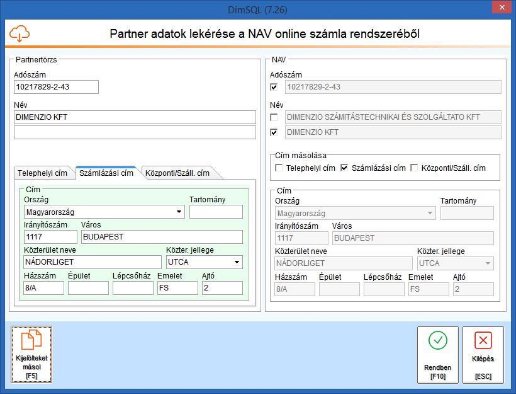This screenshot has height=394, width=516.
Task: Click the cloud download icon in header
Action: (x=19, y=34)
